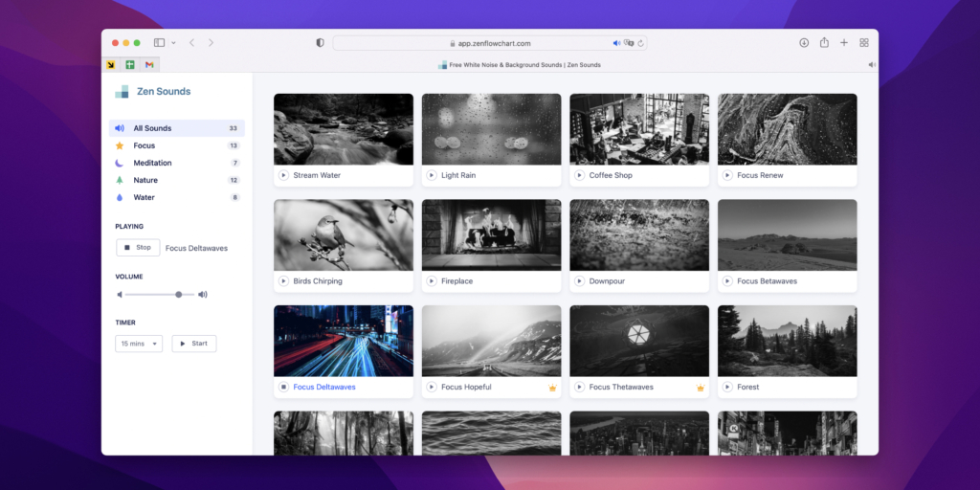This screenshot has width=980, height=490.
Task: Mute the audio from address bar speaker icon
Action: pos(616,43)
